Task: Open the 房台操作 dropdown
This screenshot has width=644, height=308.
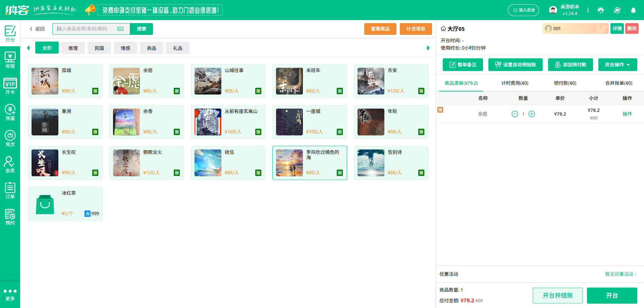Action: [618, 65]
